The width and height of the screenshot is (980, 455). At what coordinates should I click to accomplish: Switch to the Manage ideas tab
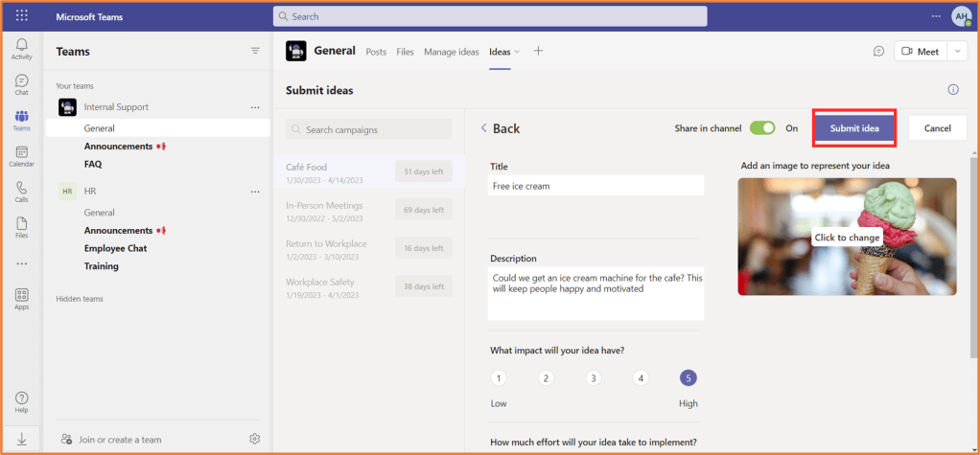pos(452,52)
